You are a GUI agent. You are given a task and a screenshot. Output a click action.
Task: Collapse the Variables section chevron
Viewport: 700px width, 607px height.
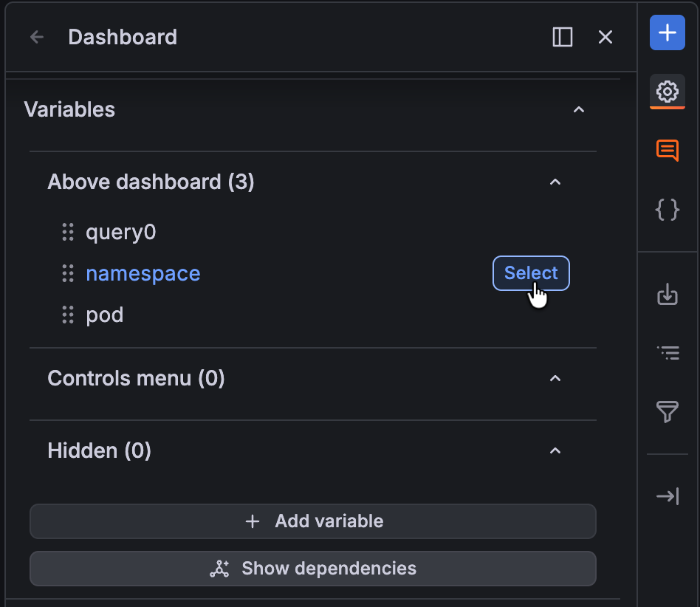[x=579, y=110]
